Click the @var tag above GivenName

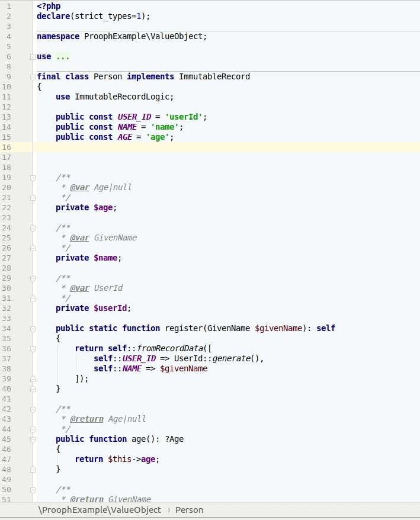[79, 237]
